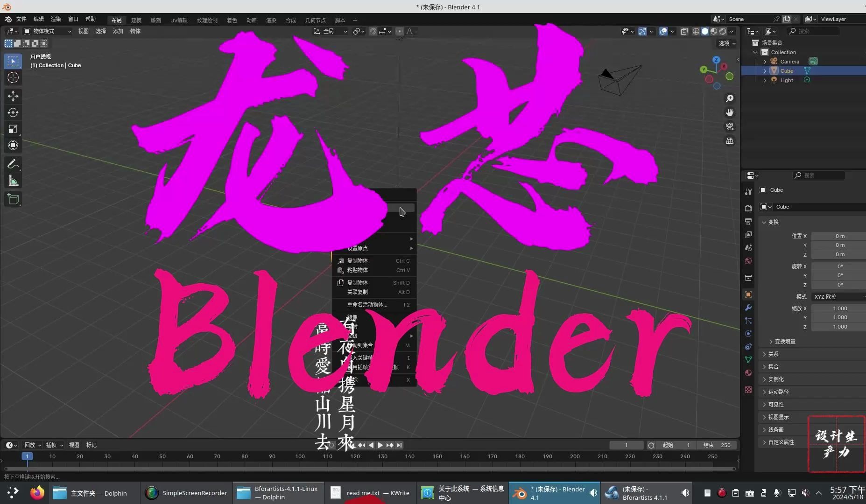Activate the Transform tool
Screen dimensions: 866x504
[x=13, y=145]
